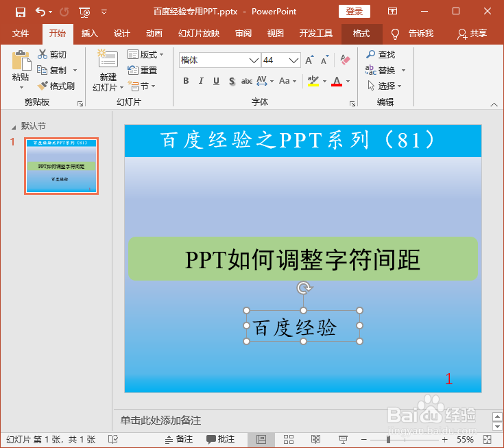
Task: Switch to the 审阅 tab
Action: (x=243, y=34)
